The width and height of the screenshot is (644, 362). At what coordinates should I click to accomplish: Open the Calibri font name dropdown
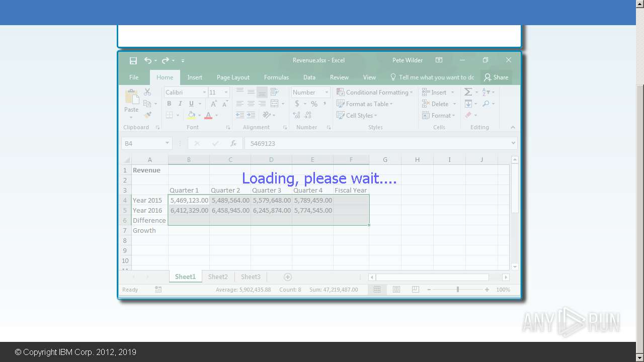click(x=204, y=93)
